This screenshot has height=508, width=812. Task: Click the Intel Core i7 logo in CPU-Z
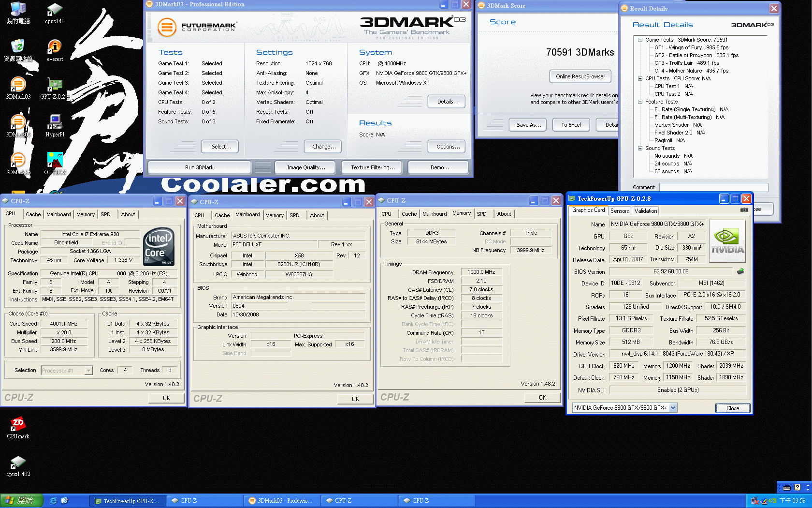[159, 246]
